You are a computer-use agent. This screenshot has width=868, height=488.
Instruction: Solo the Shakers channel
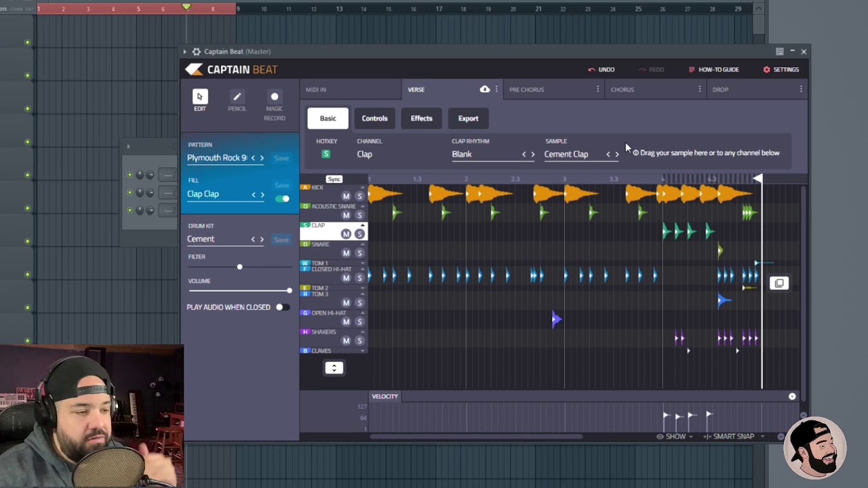pos(359,340)
